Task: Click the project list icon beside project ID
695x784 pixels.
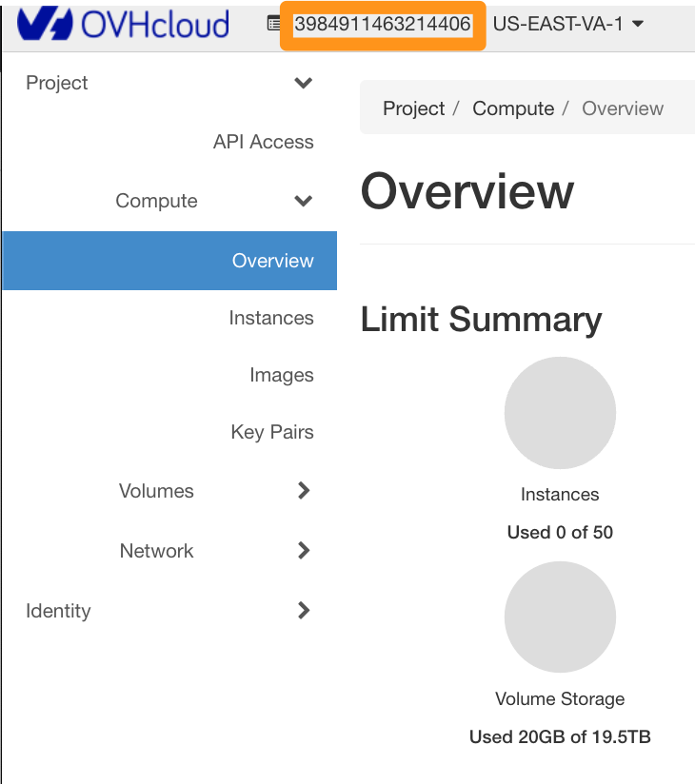Action: click(x=273, y=24)
